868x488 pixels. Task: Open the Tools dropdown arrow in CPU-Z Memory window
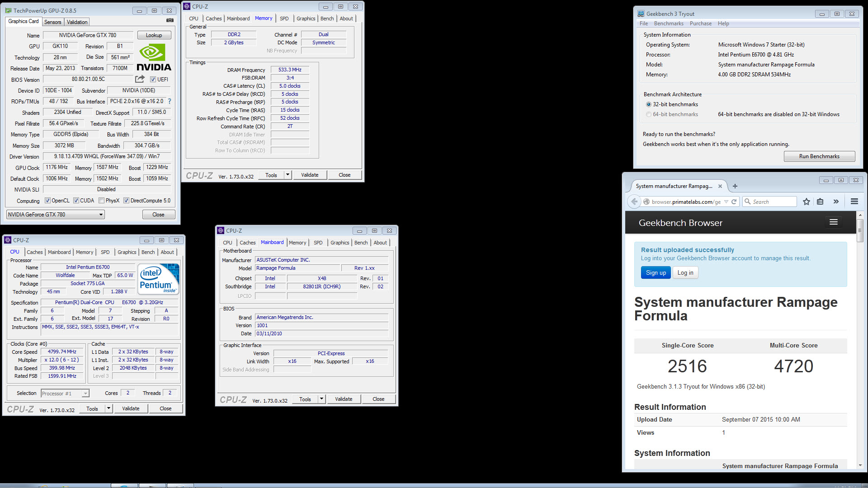coord(288,175)
